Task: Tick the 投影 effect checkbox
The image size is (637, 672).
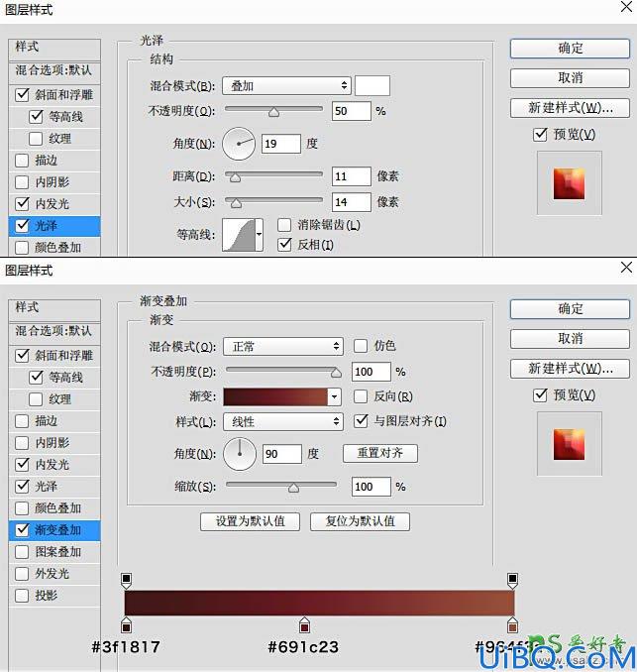Action: (x=22, y=596)
